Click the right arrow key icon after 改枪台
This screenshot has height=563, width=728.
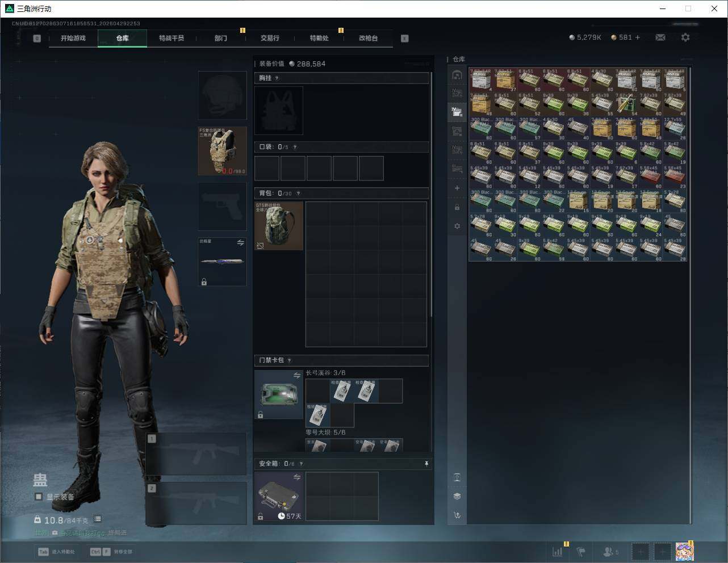(405, 39)
